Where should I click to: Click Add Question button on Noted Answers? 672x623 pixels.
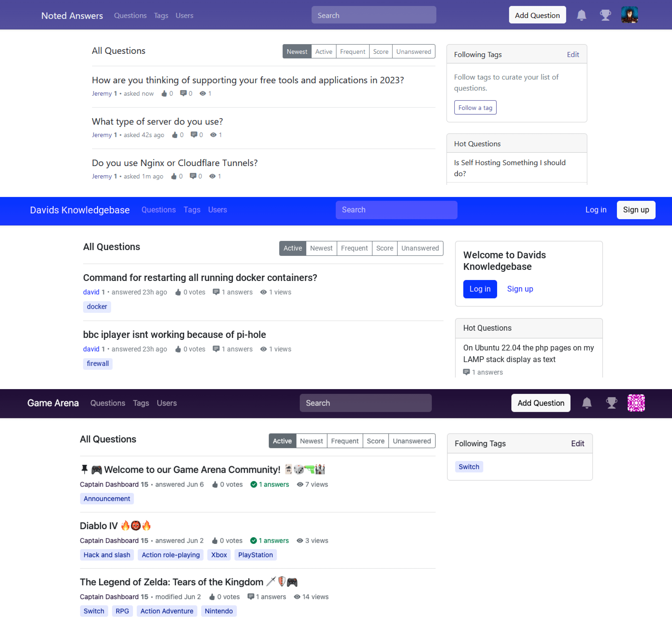[x=537, y=15]
